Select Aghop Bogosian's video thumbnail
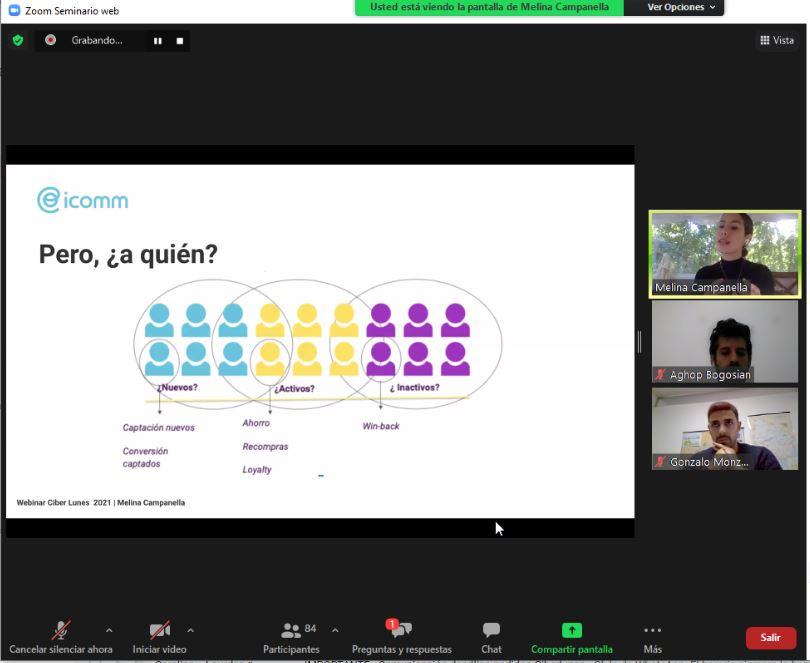Screen dimensions: 810x663 724,341
